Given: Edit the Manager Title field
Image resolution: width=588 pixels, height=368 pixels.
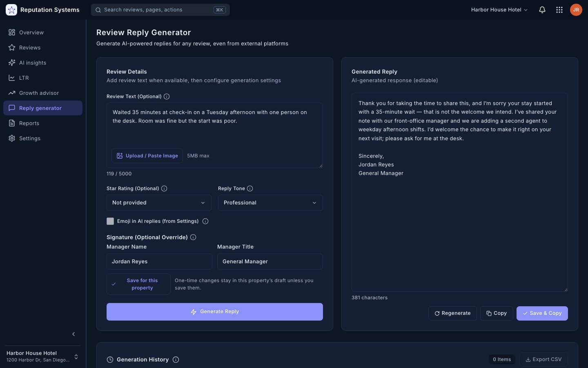Looking at the screenshot, I should point(270,262).
